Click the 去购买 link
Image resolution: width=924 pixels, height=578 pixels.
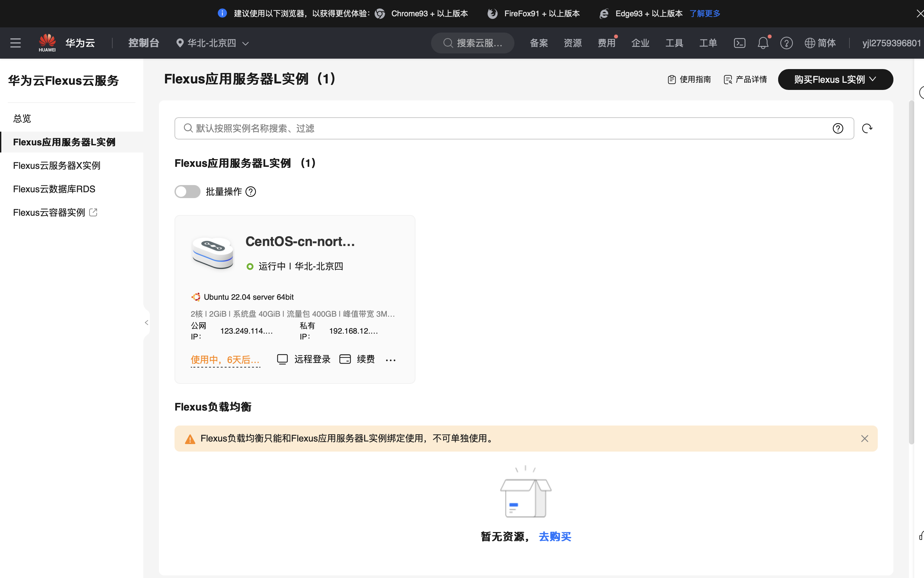[555, 537]
